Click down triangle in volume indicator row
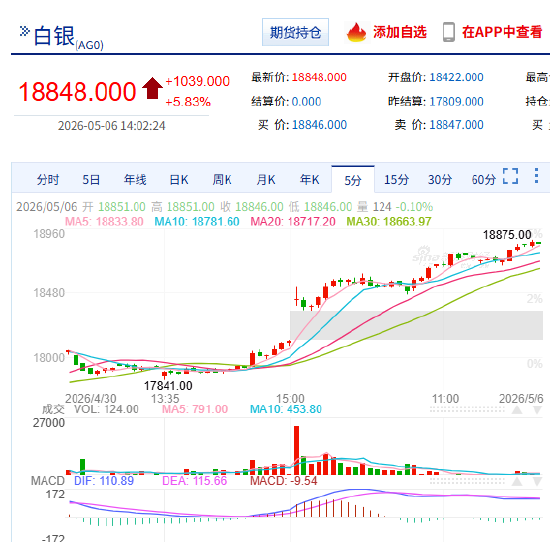The height and width of the screenshot is (542, 550). coord(537,410)
